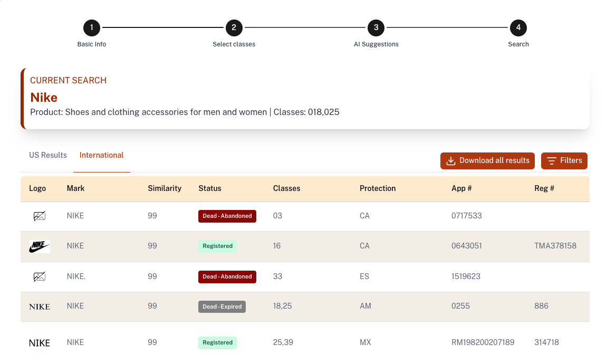Click Download all results button

coord(487,161)
